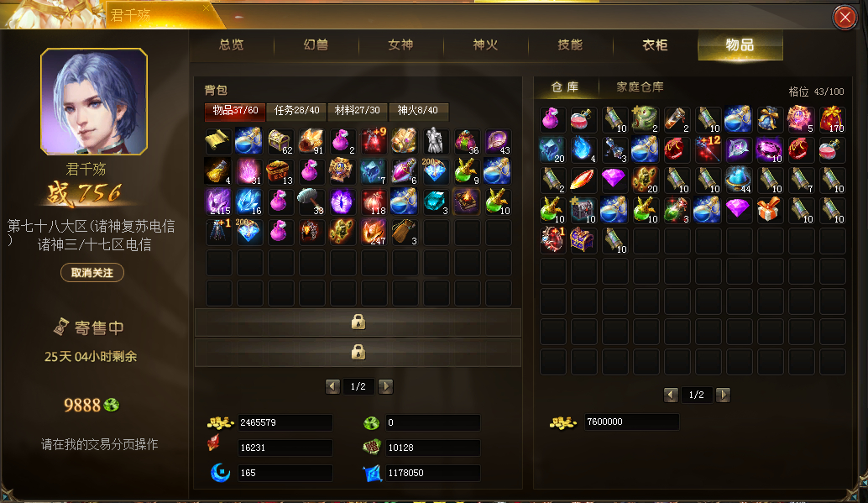The width and height of the screenshot is (868, 503).
Task: Go to next warehouse page
Action: [723, 395]
